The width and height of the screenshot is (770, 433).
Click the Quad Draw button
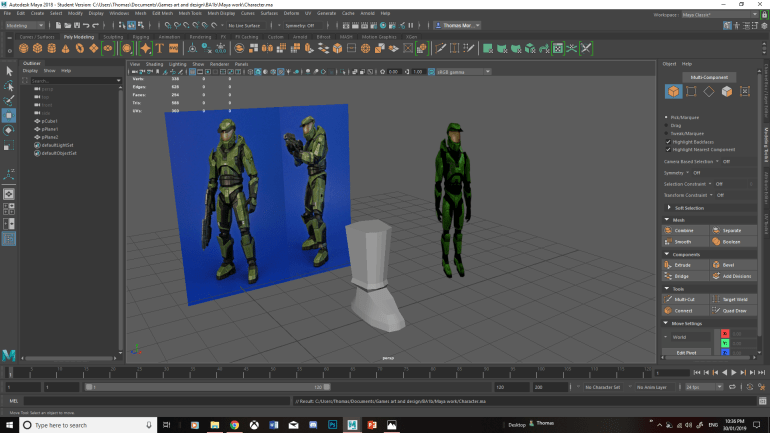coord(733,310)
